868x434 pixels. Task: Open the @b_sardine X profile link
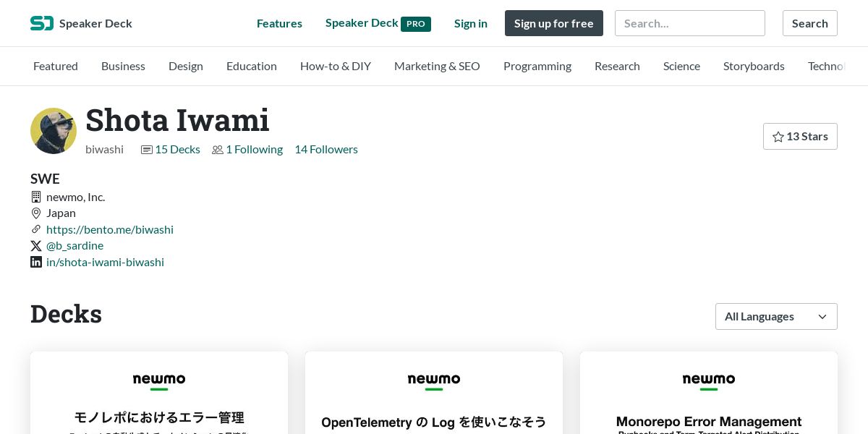click(x=75, y=245)
